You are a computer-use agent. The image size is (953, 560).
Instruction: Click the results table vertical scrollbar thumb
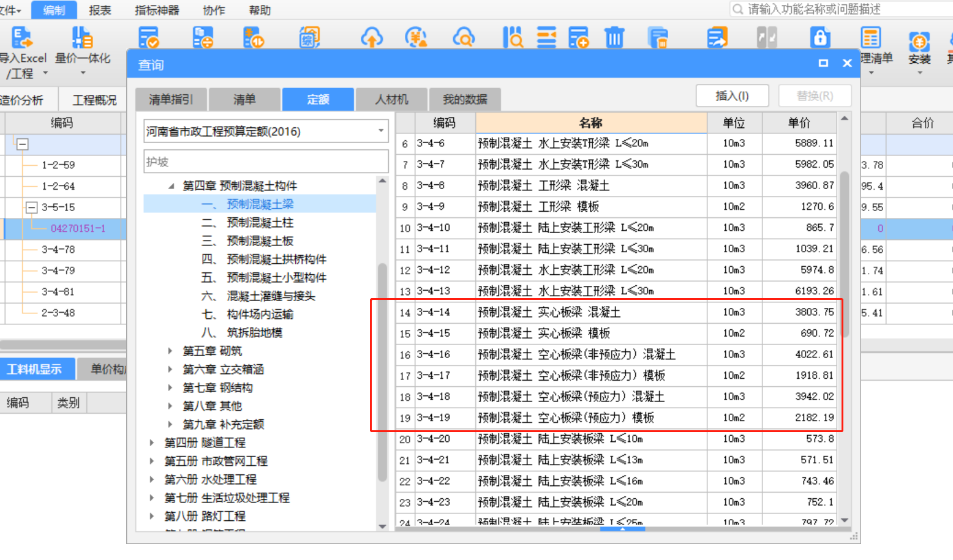[845, 254]
